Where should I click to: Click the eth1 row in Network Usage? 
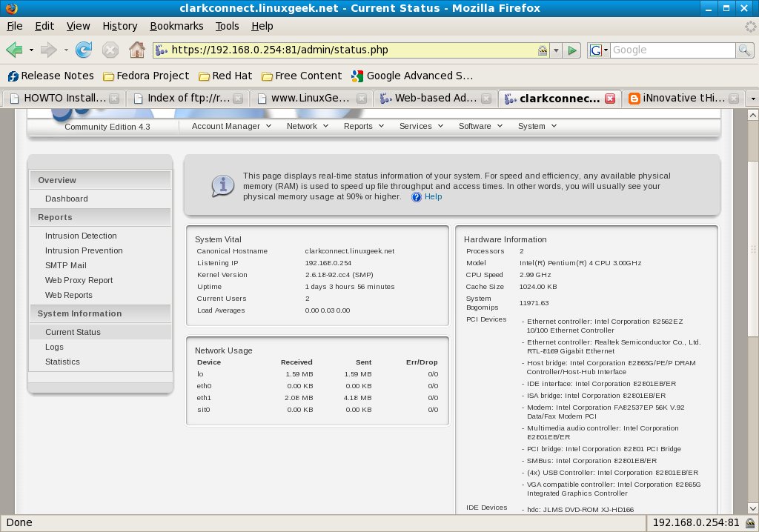pos(317,398)
